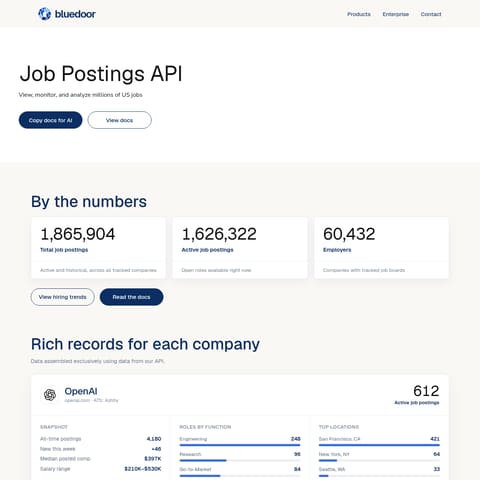Click the Open roles available right now caption
Image resolution: width=480 pixels, height=480 pixels.
pyautogui.click(x=216, y=270)
